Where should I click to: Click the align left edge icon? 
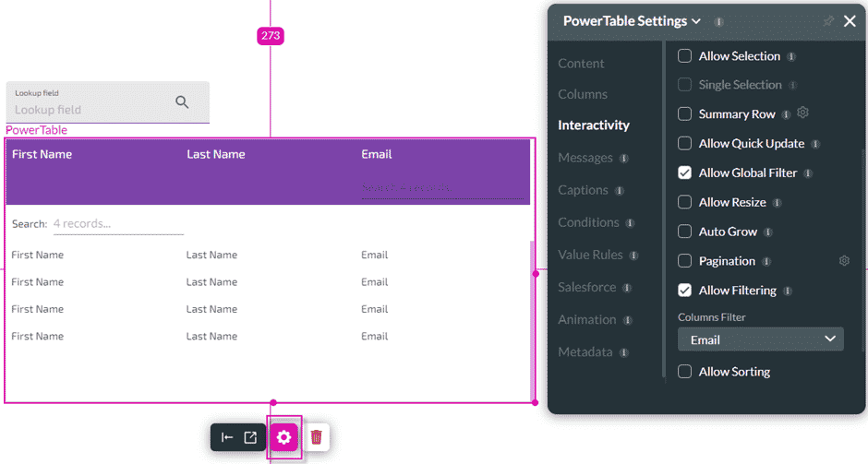coord(227,437)
